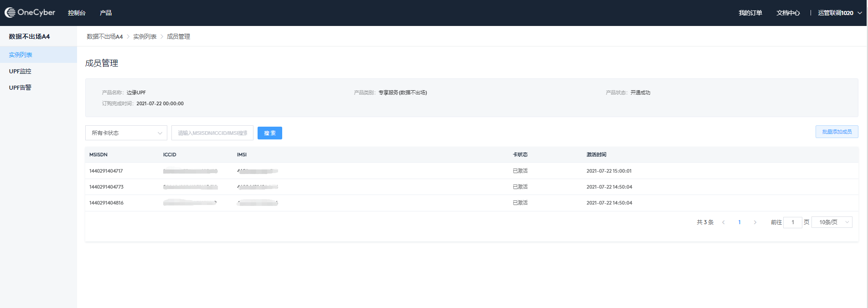Go to previous page arrow in pagination

723,222
